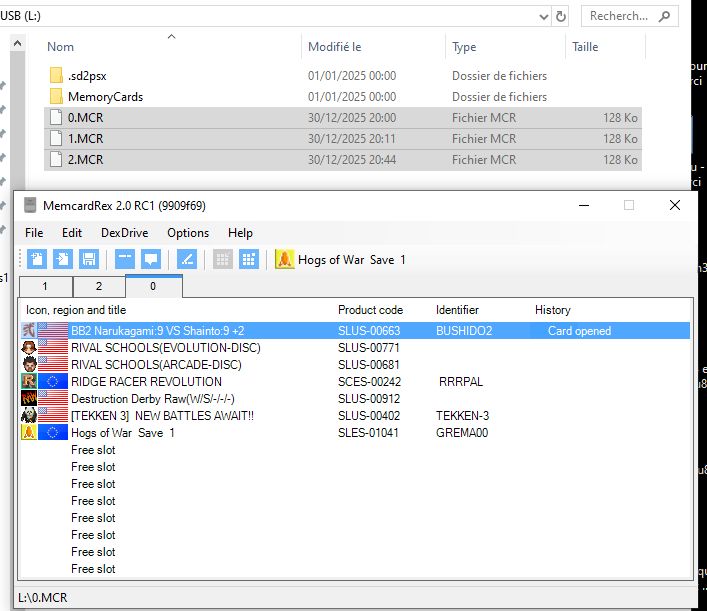The width and height of the screenshot is (707, 611).
Task: Expand the Explorer address bar history dropdown
Action: [x=544, y=17]
